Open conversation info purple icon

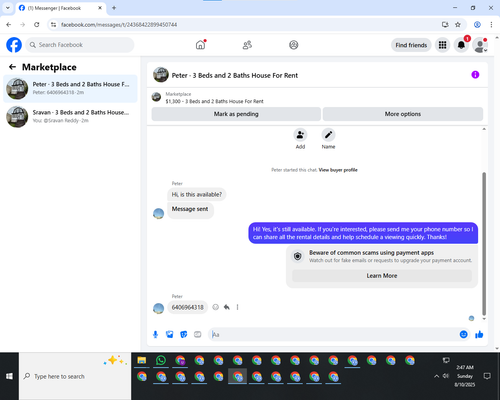point(475,75)
